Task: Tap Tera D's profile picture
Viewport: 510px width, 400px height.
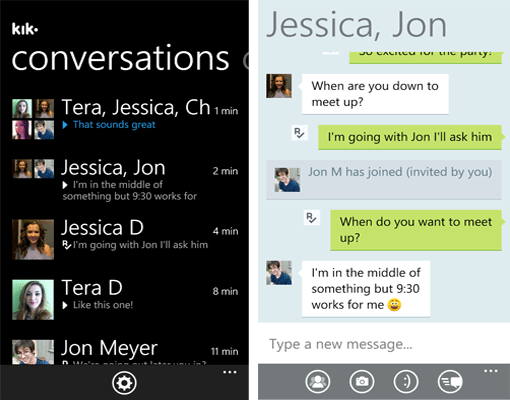Action: pos(33,300)
